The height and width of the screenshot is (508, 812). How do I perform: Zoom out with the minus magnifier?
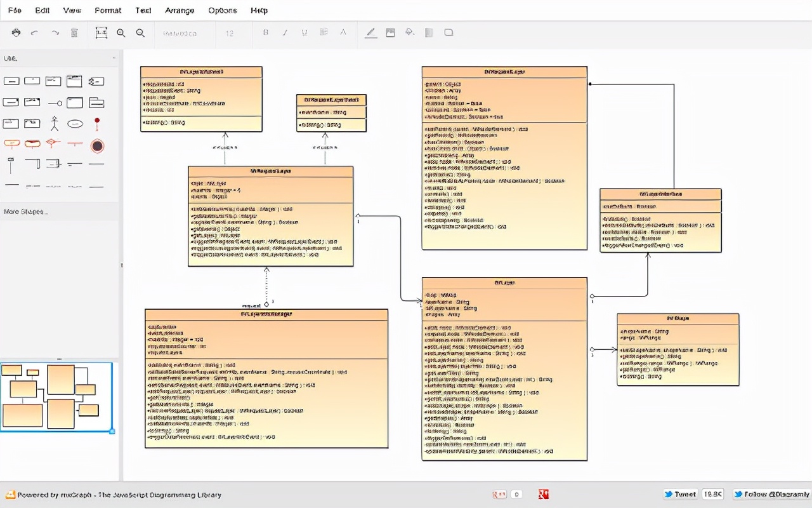(x=141, y=33)
